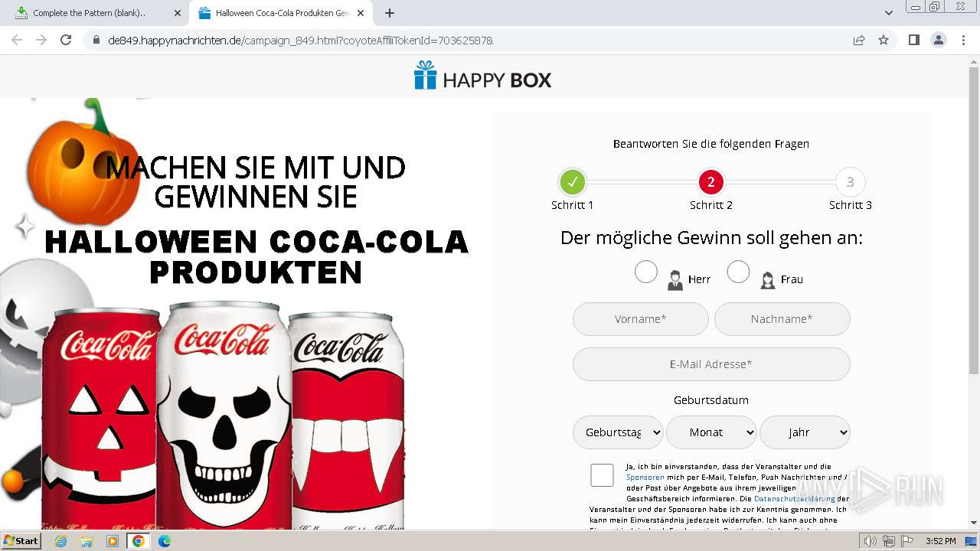Image resolution: width=980 pixels, height=551 pixels.
Task: Open a new tab with the plus button
Action: tap(390, 13)
